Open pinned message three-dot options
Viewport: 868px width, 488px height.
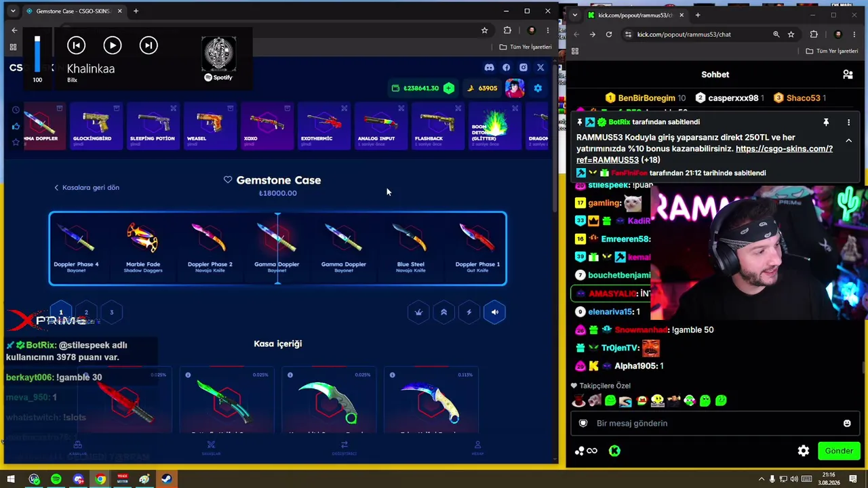tap(848, 123)
